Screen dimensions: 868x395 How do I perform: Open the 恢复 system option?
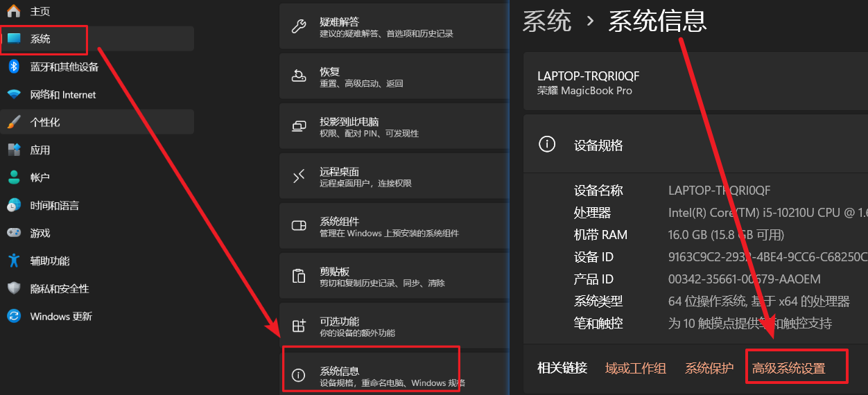pyautogui.click(x=394, y=77)
